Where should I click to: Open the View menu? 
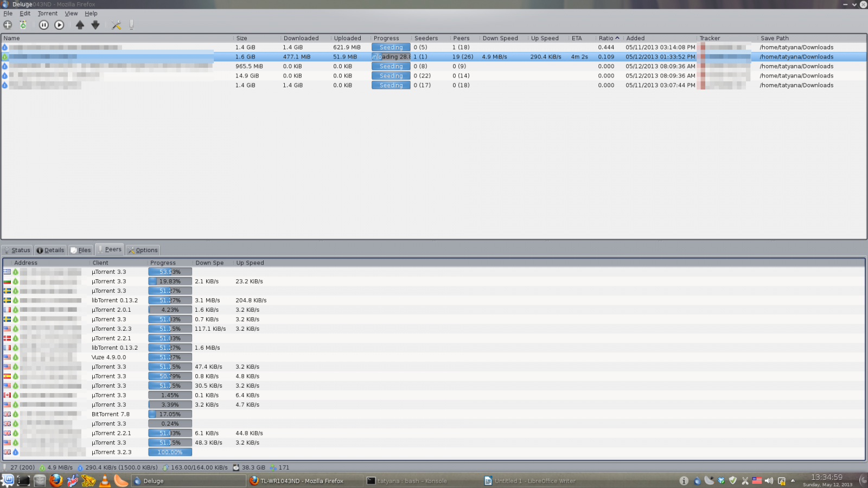pyautogui.click(x=71, y=14)
